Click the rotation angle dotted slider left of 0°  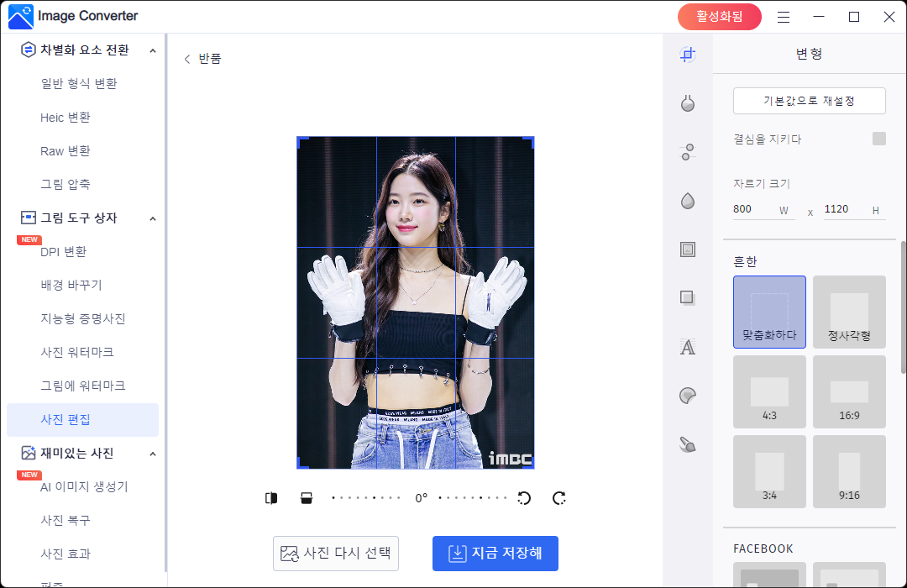click(366, 498)
